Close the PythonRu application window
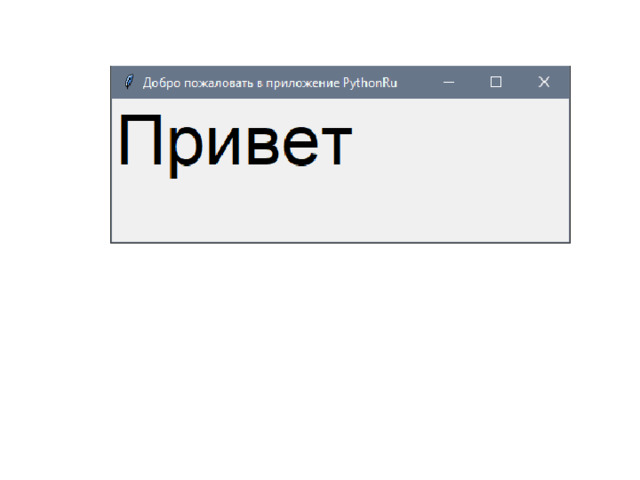Screen dimensions: 640x480 [x=544, y=82]
